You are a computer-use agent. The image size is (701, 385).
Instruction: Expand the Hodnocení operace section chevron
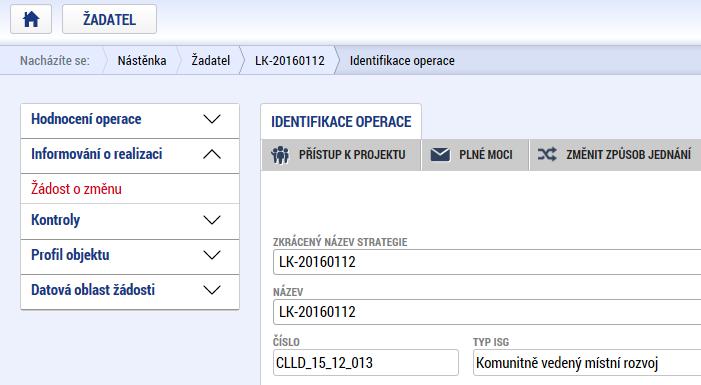point(212,119)
